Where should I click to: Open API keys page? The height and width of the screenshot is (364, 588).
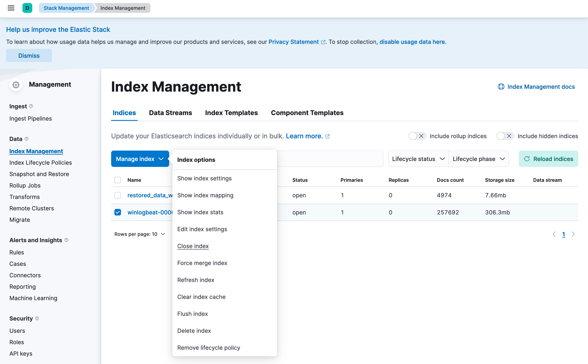pyautogui.click(x=21, y=353)
